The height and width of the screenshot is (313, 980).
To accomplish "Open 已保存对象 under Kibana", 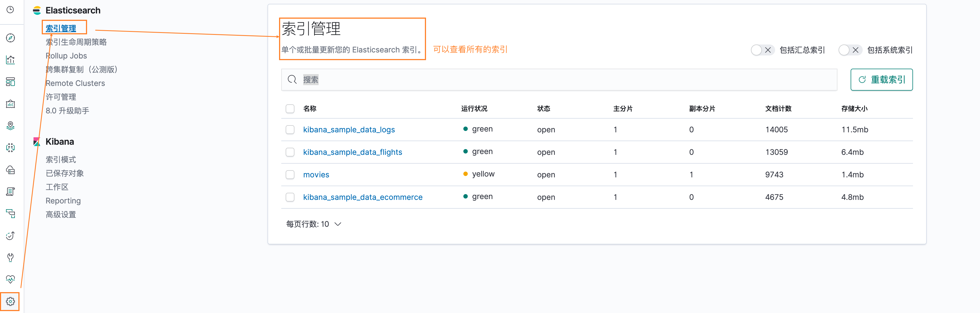I will click(x=65, y=174).
